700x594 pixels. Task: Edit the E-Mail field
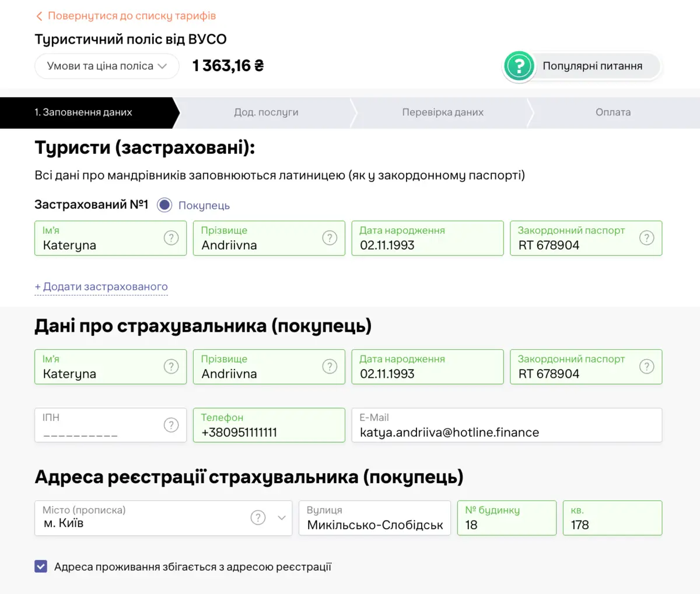[x=507, y=425]
